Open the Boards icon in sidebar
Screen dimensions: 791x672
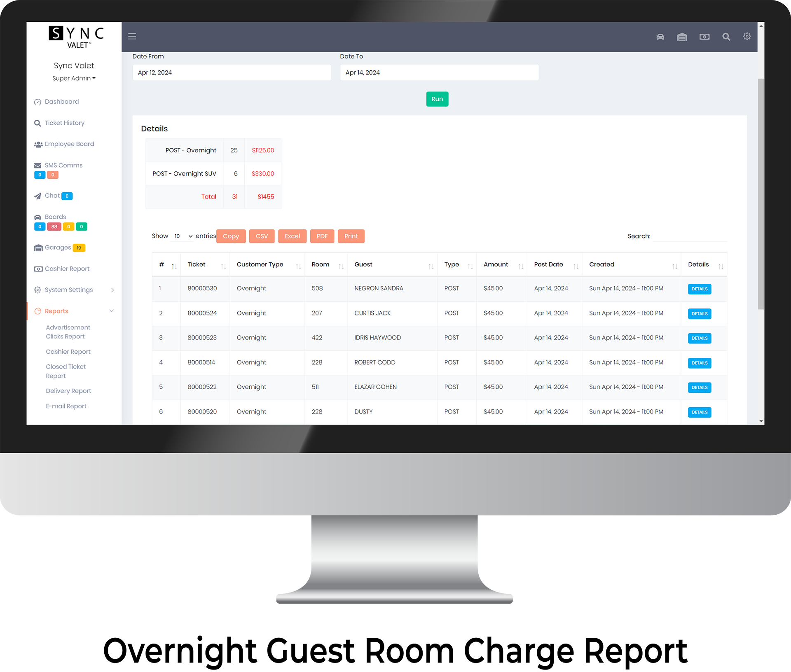coord(37,217)
